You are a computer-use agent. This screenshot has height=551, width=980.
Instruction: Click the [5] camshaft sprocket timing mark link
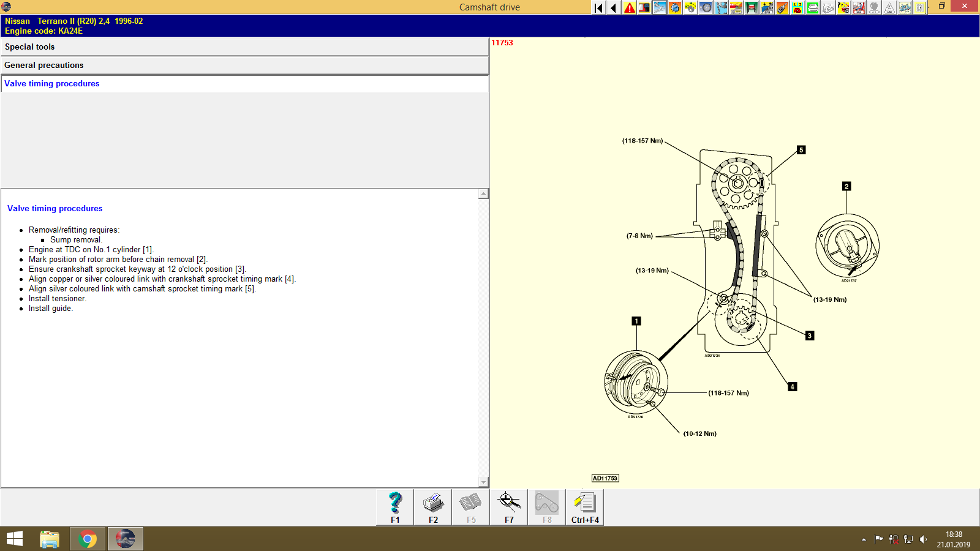click(x=249, y=288)
